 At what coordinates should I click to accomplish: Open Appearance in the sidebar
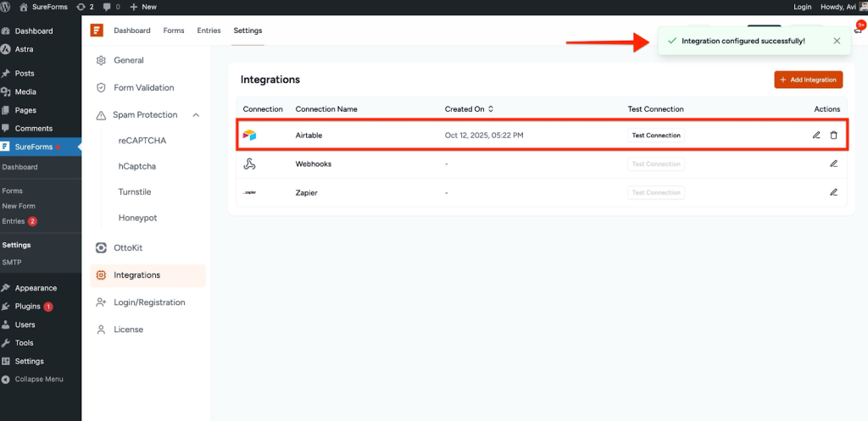36,288
